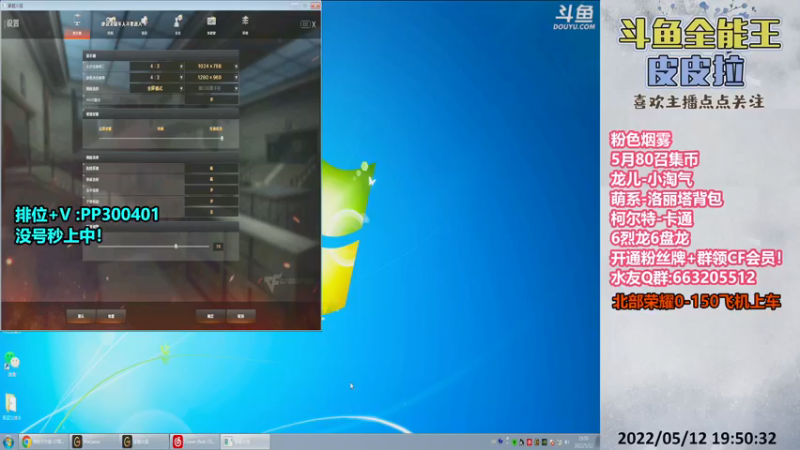Open the greyed-out dropdown beside fullscreen mode

[211, 88]
